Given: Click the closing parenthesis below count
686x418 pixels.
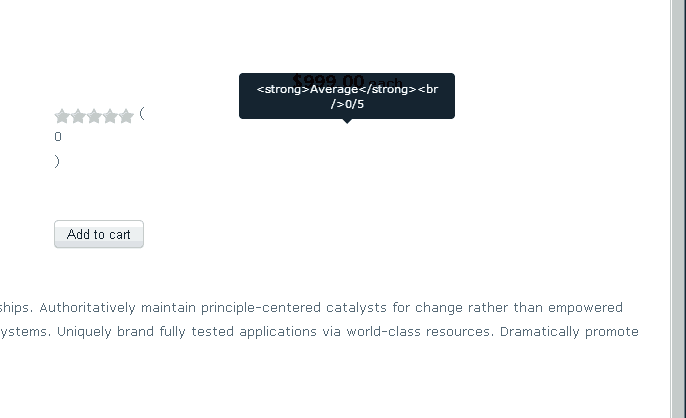Looking at the screenshot, I should 57,161.
